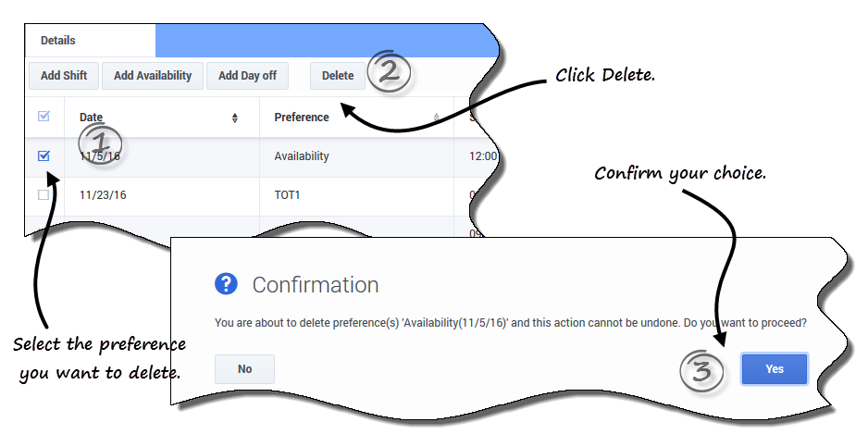The image size is (868, 447).
Task: Click the Preference column sort arrow
Action: pos(437,118)
